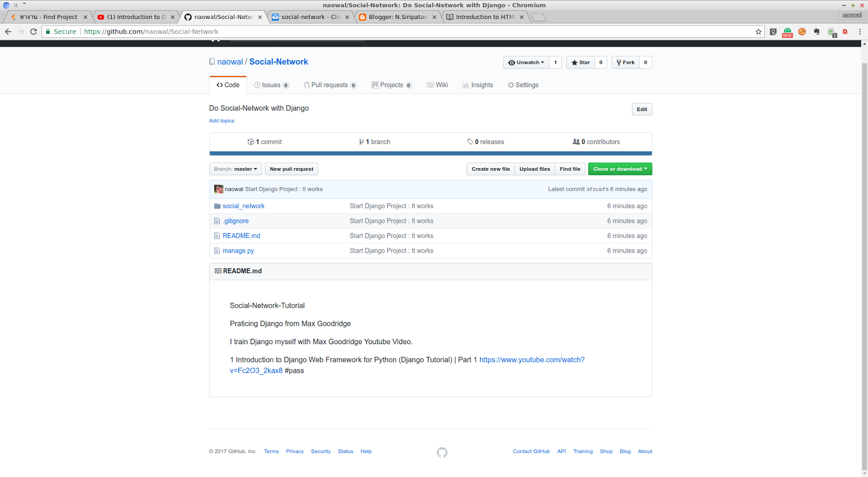This screenshot has width=868, height=477.
Task: View the 1 branch list
Action: pos(375,142)
